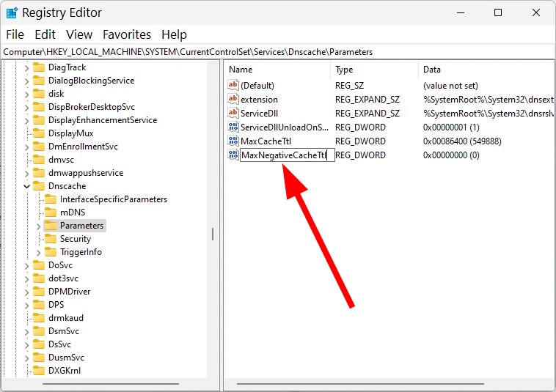Screen dimensions: 556x392
Task: Select the MaxCacheTtl value name
Action: [x=266, y=141]
